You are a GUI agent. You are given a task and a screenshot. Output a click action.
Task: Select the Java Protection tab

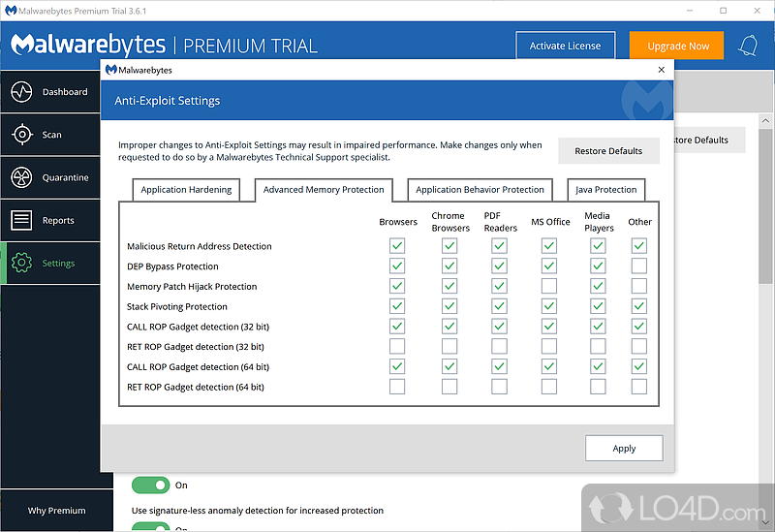606,190
